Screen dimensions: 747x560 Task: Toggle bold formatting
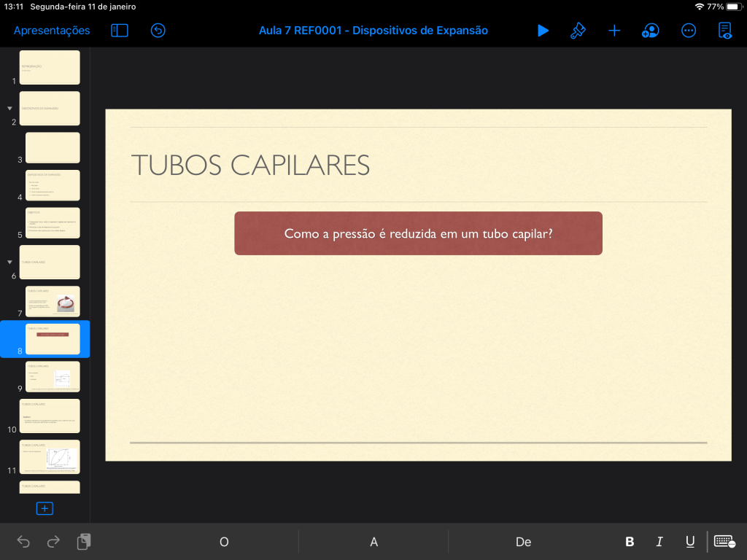click(x=630, y=542)
